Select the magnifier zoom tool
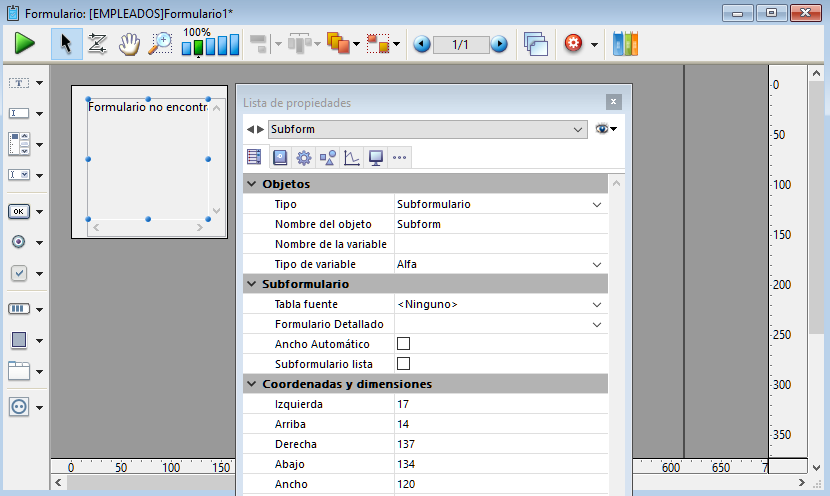This screenshot has width=830, height=496. tap(160, 44)
